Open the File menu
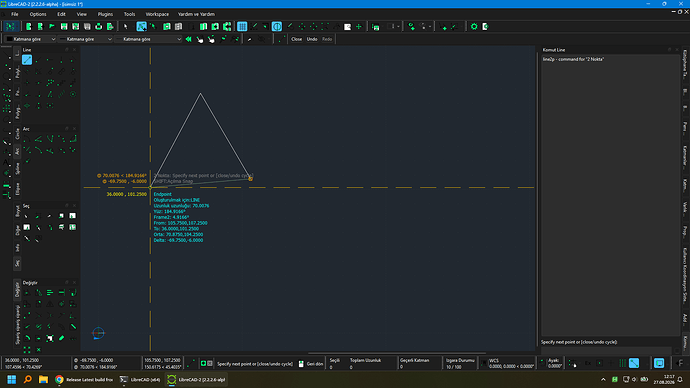The height and width of the screenshot is (388, 690). point(15,14)
